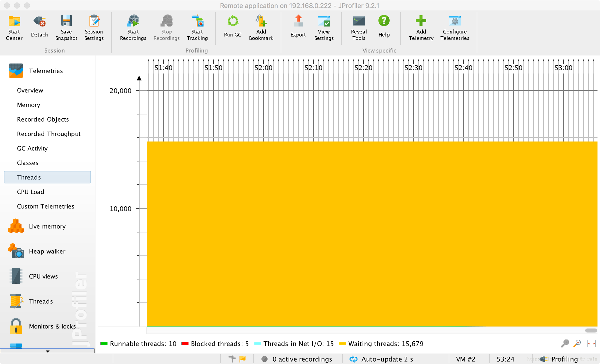
Task: Expand sidebar with bottom down arrow
Action: (x=47, y=351)
